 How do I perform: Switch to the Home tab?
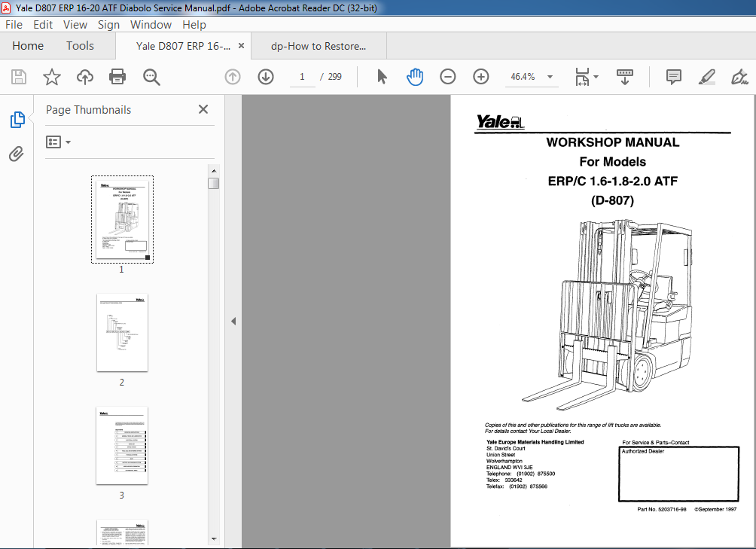28,46
